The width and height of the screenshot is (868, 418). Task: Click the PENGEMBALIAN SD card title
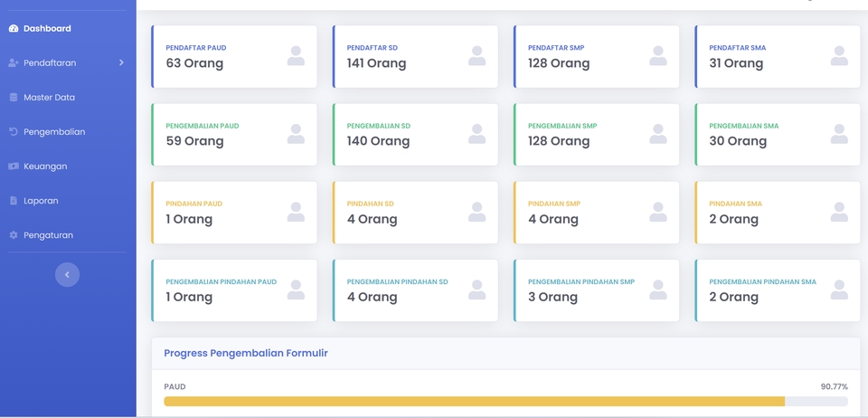(379, 126)
